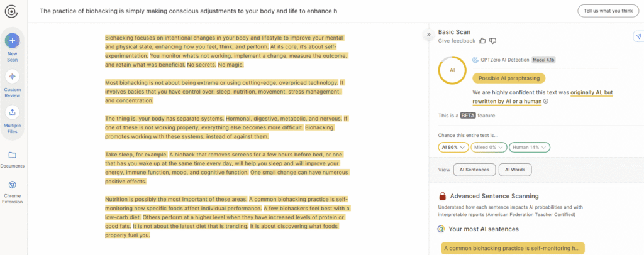The height and width of the screenshot is (255, 644).
Task: Open Custom Review from the sidebar
Action: [x=13, y=77]
